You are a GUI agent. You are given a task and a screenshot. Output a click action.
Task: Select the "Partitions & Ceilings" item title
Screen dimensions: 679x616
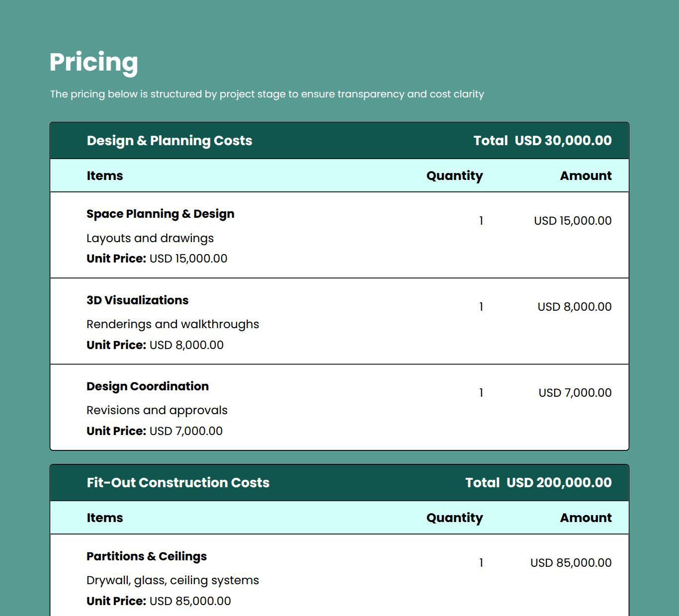coord(146,556)
